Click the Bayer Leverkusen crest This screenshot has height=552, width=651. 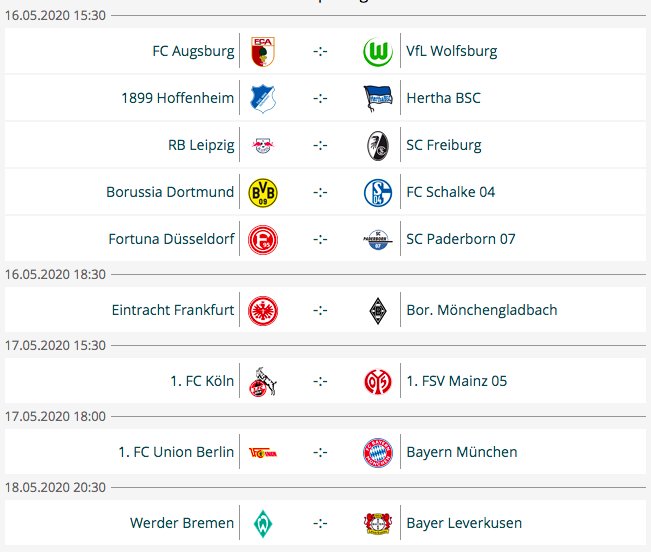377,523
